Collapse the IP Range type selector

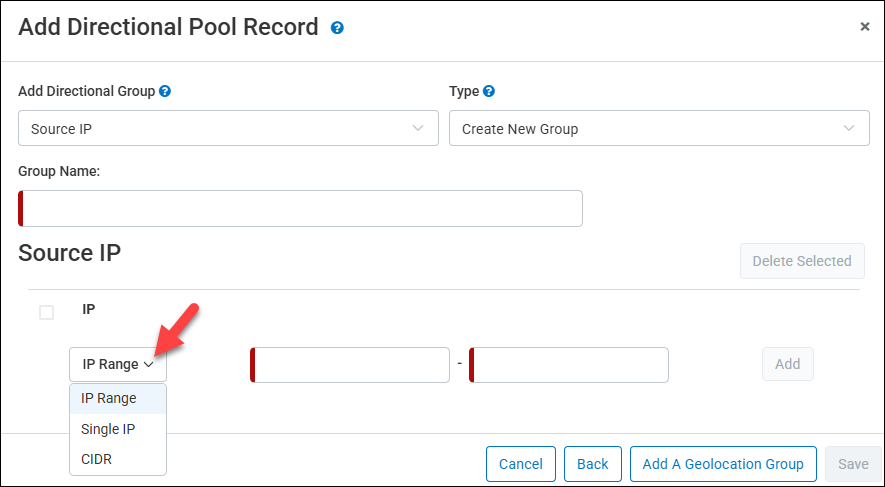point(118,365)
